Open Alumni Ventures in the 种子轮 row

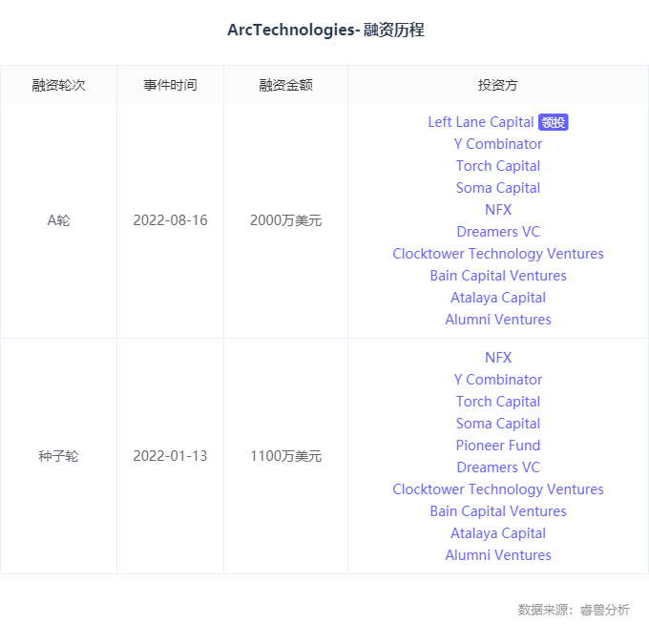click(498, 555)
